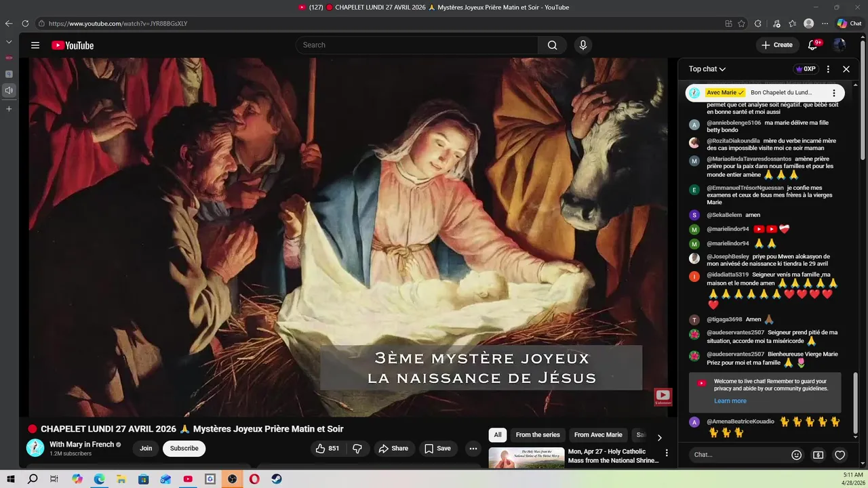The height and width of the screenshot is (488, 868).
Task: Open pinned message options menu
Action: click(x=834, y=93)
